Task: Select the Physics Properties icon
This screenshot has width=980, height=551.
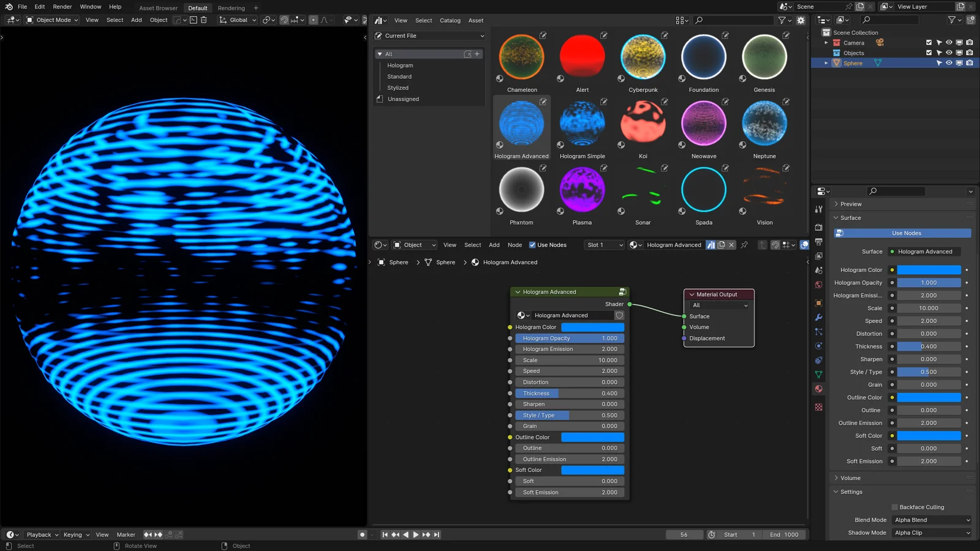Action: 819,347
